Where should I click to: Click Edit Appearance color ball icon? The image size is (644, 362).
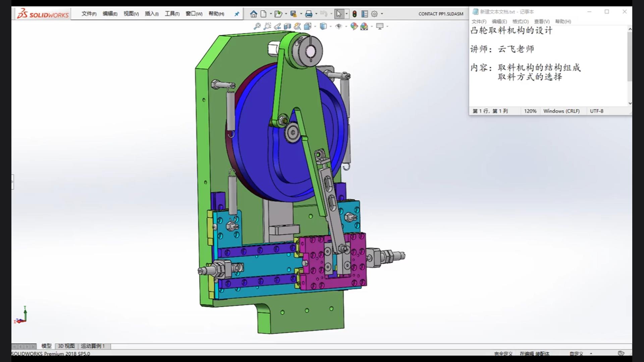pos(354,26)
